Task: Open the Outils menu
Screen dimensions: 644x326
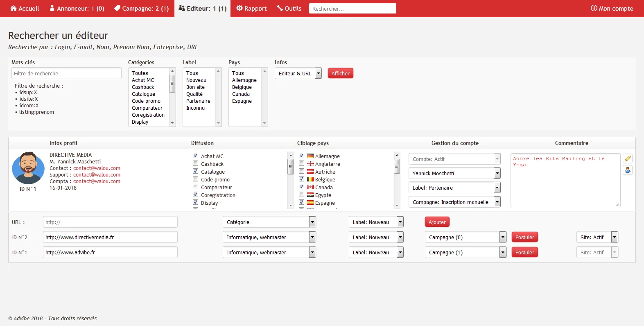Action: (289, 9)
